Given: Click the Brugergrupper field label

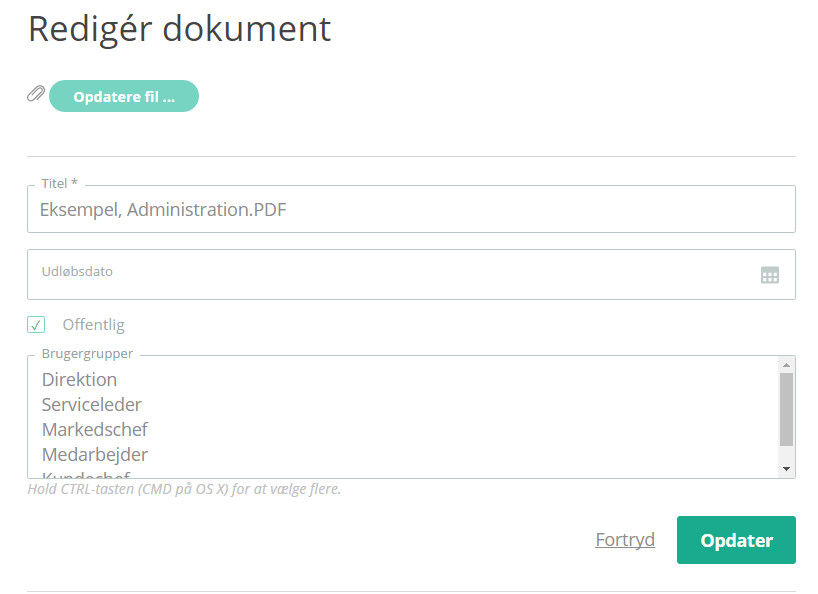Looking at the screenshot, I should coord(87,354).
